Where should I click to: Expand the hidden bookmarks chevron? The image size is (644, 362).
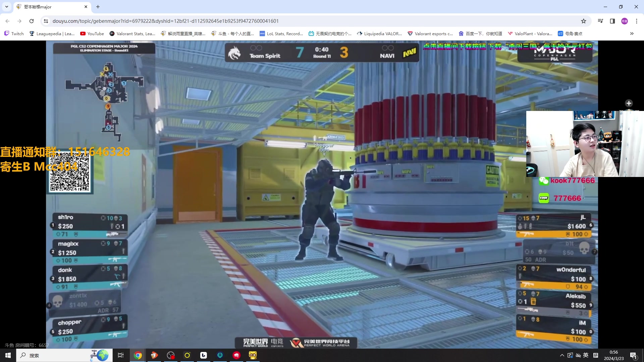coord(632,34)
